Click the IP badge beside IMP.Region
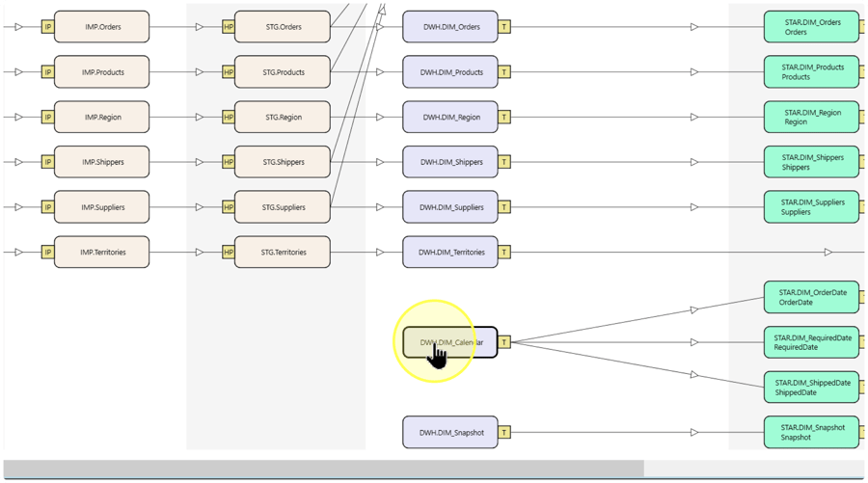The image size is (868, 483). click(47, 117)
